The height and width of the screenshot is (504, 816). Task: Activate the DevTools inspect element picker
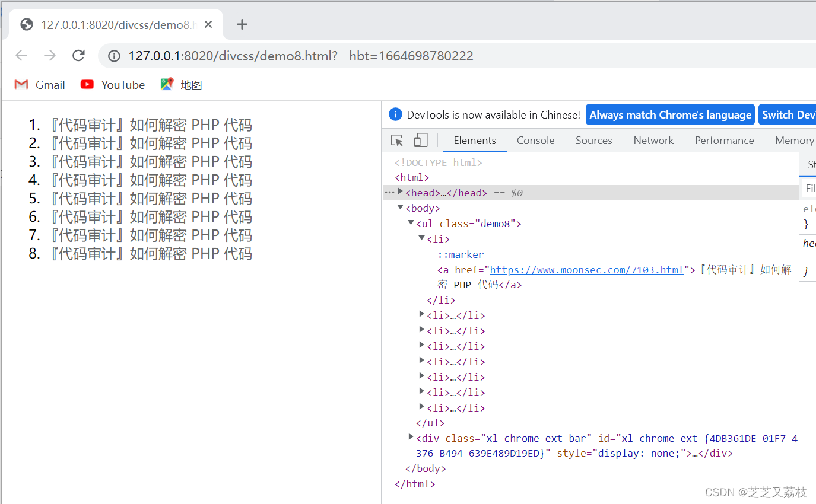[x=397, y=141]
